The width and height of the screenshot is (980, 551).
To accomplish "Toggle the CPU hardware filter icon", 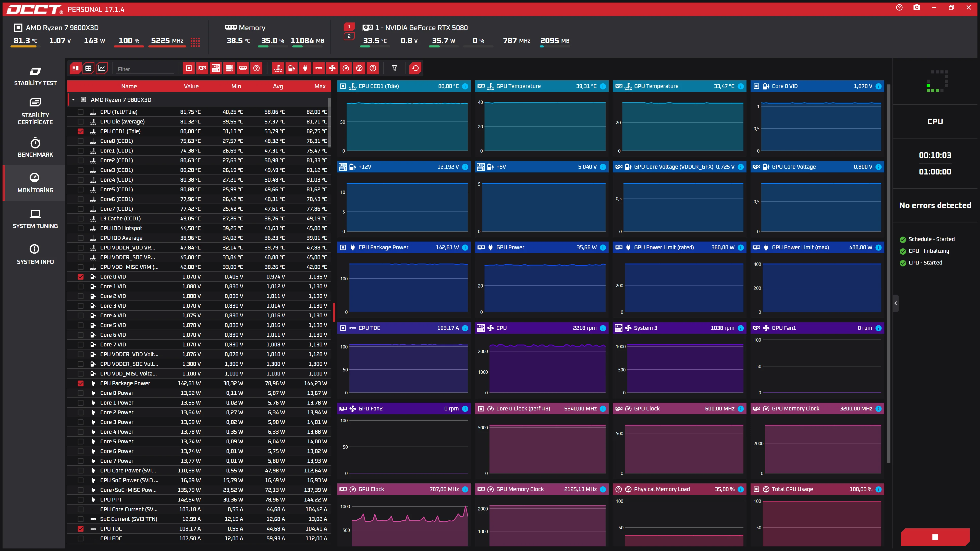I will pyautogui.click(x=189, y=68).
